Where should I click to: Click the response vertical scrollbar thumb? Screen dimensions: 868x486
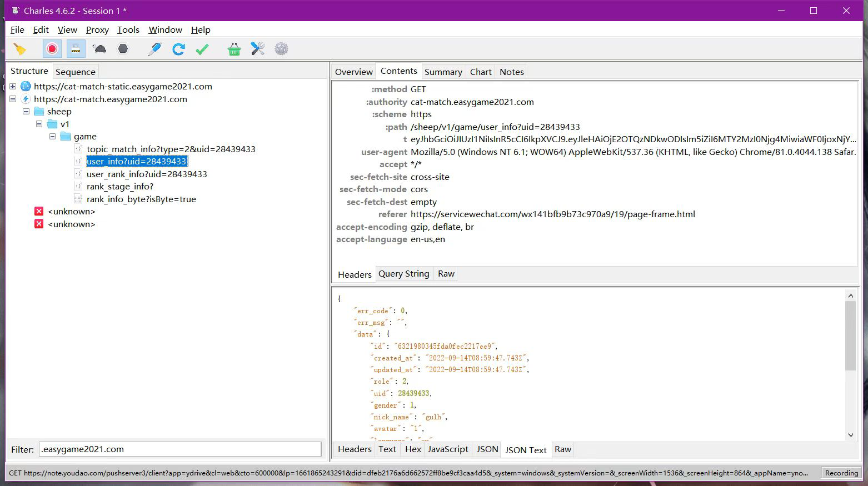pos(850,336)
